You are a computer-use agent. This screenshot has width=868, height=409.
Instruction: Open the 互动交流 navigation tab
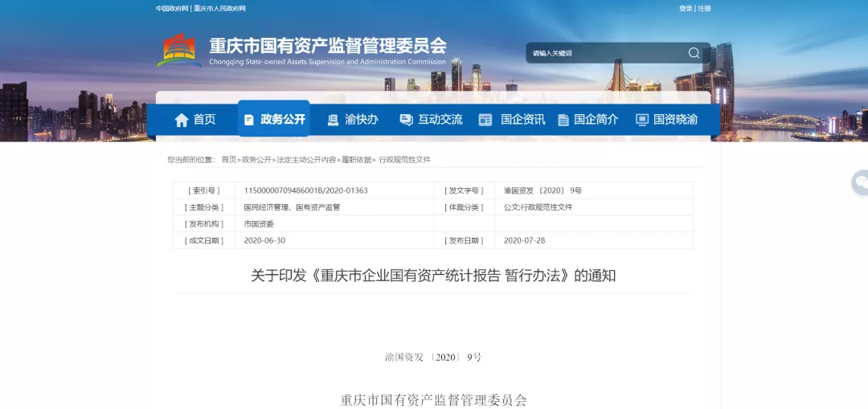pos(440,120)
